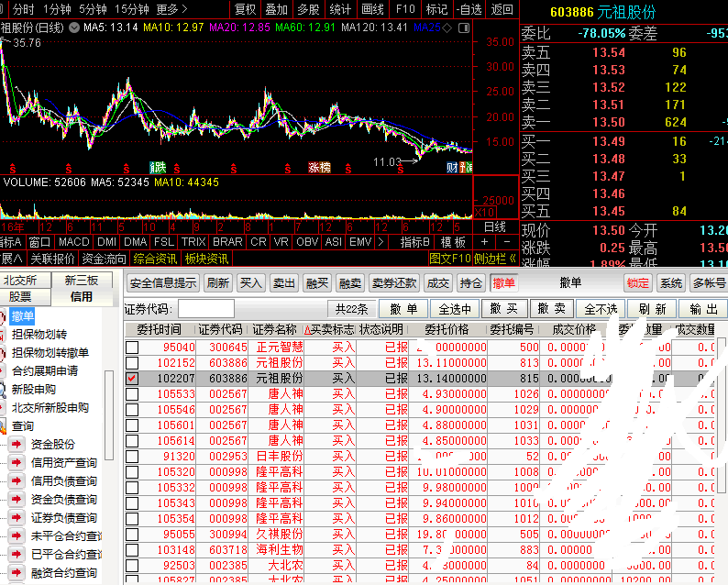
Task: Select the OBV indicator
Action: pos(307,242)
